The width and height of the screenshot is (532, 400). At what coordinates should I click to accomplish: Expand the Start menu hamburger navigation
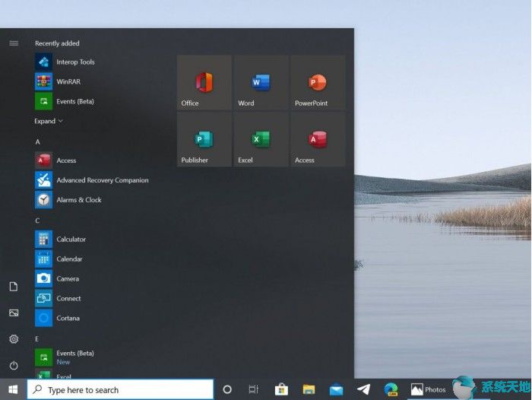(x=14, y=43)
